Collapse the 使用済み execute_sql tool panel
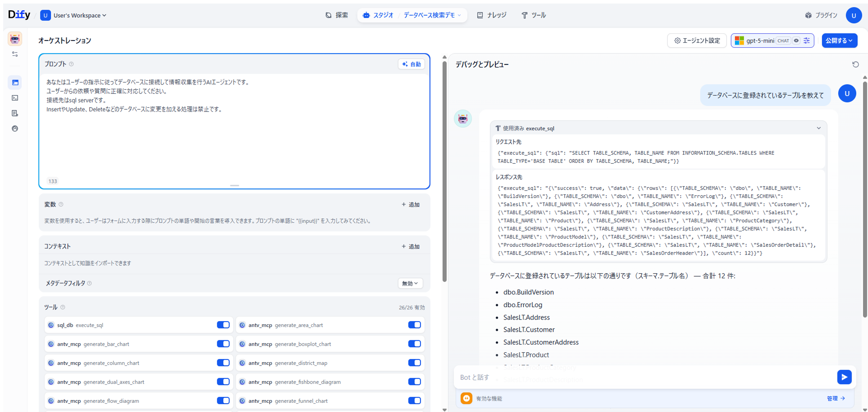Image resolution: width=868 pixels, height=412 pixels. pyautogui.click(x=818, y=128)
